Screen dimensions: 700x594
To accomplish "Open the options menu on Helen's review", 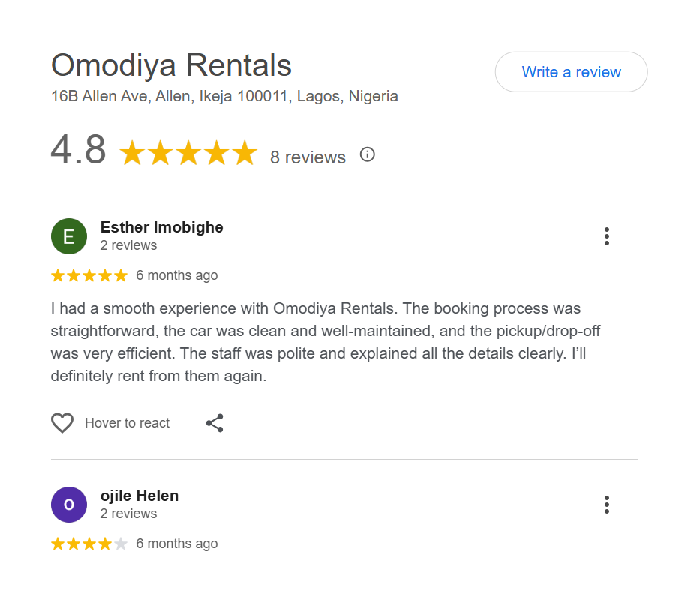I will [x=606, y=505].
